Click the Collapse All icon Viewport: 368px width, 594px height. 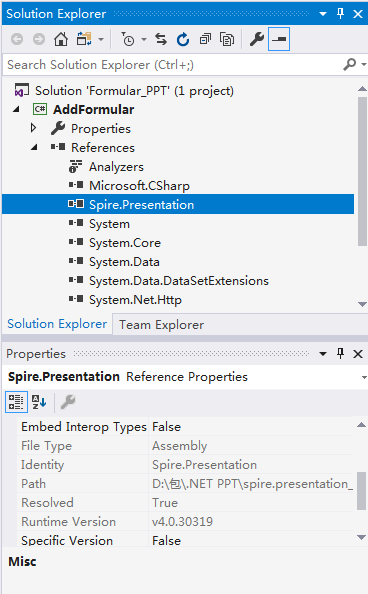tap(205, 39)
